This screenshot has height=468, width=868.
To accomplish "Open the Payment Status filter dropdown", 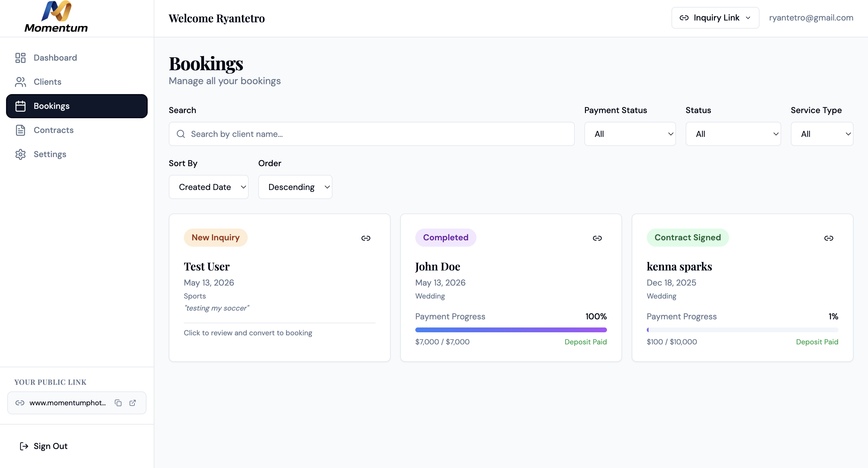I will (630, 134).
